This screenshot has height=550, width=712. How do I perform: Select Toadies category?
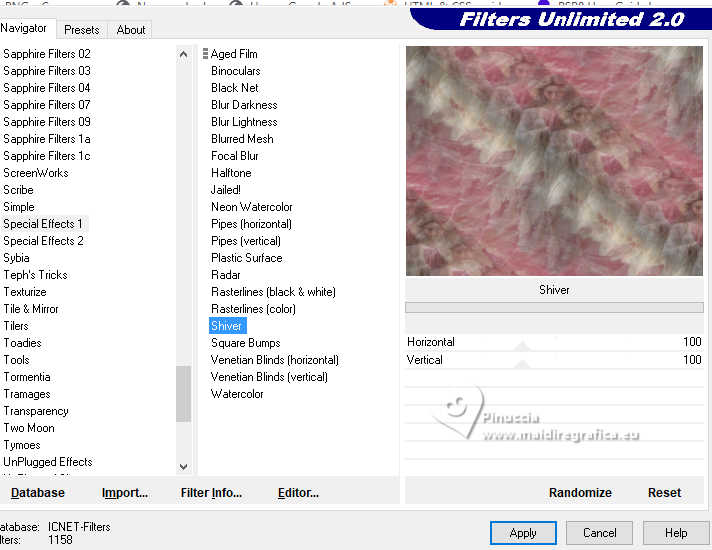[22, 343]
